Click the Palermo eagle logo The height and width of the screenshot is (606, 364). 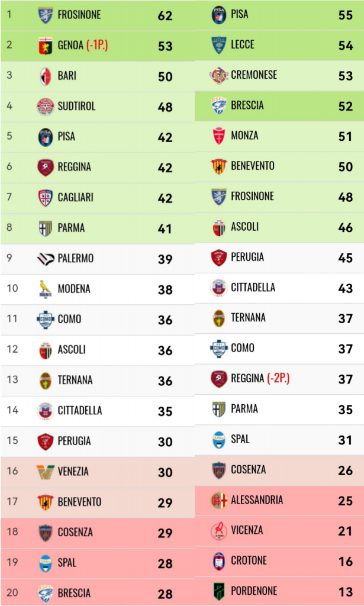pos(45,259)
